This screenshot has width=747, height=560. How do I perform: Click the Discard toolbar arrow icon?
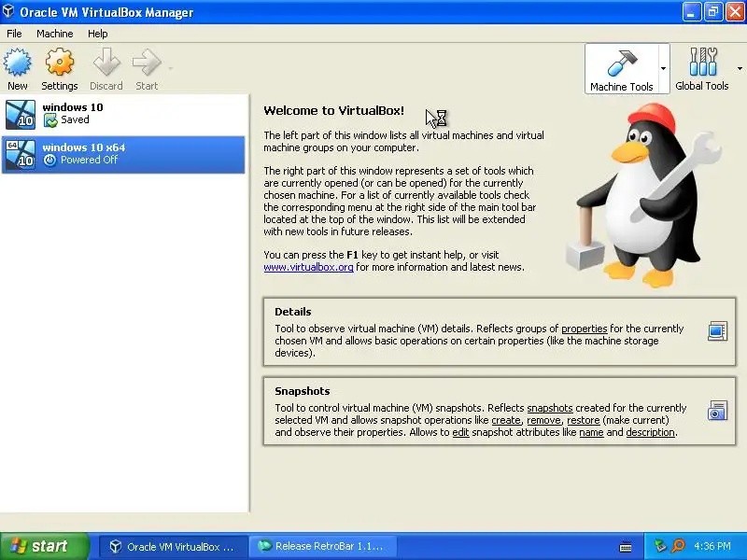coord(106,63)
